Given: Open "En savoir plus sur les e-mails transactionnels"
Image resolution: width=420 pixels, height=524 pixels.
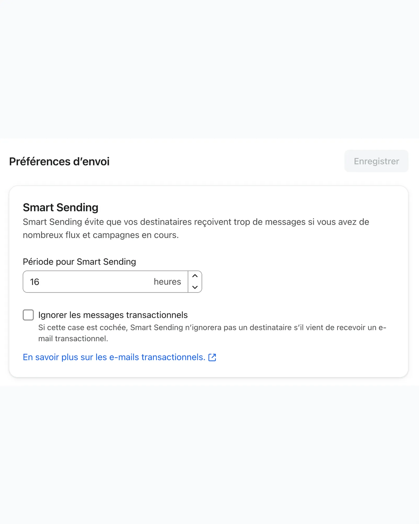Looking at the screenshot, I should tap(113, 357).
